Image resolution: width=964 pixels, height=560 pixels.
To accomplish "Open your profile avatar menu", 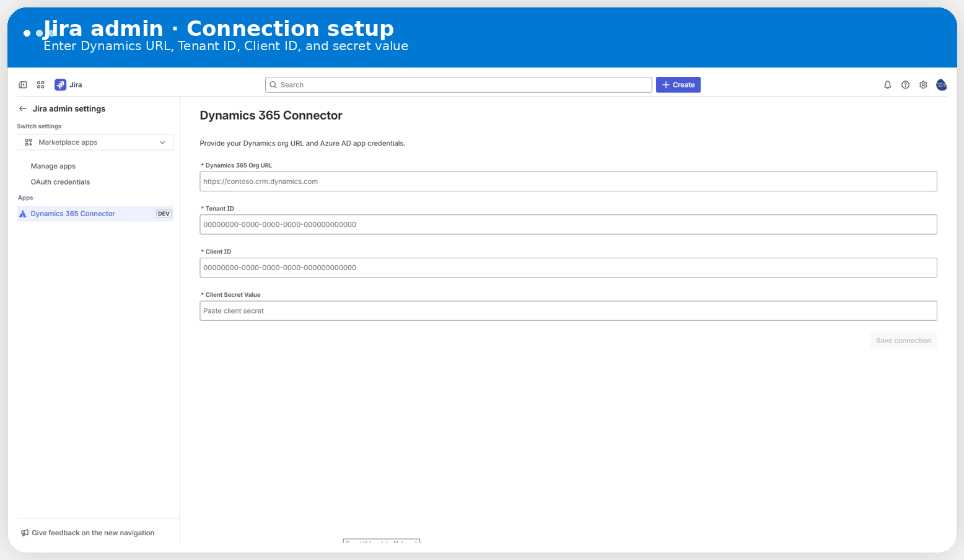I will (941, 84).
